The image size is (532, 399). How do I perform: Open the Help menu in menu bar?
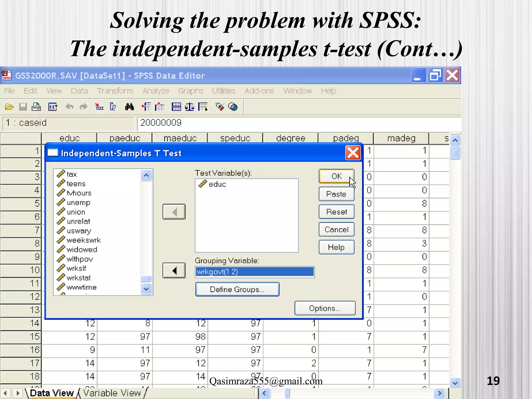[329, 91]
